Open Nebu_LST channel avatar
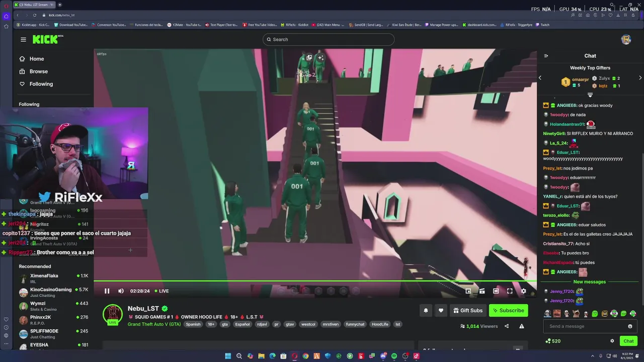Viewport: 644px width, 362px height. [113, 314]
